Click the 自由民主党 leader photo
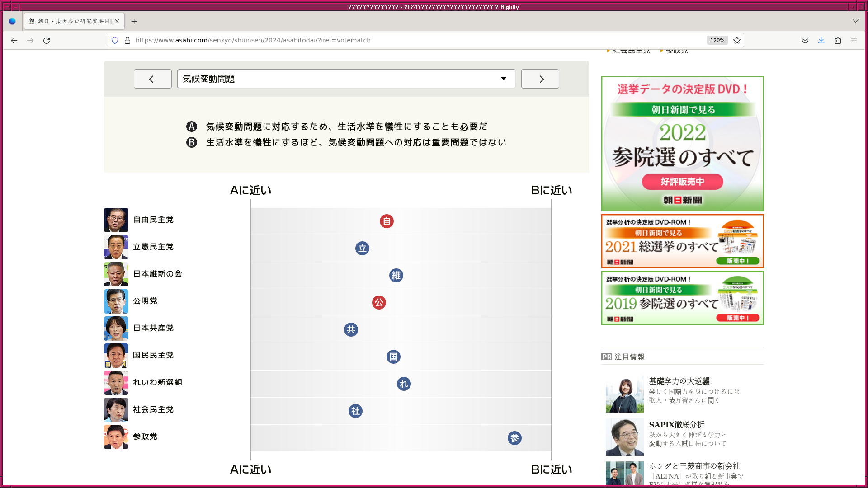Screen dimensions: 868x488 click(116, 220)
